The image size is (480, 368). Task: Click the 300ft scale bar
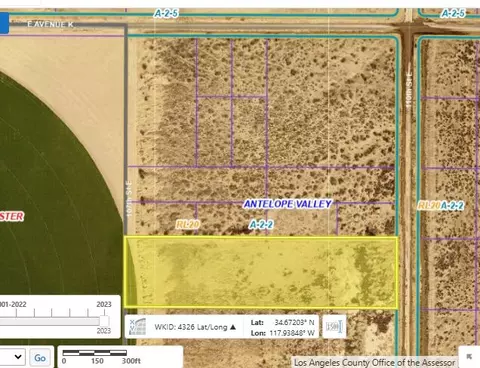pyautogui.click(x=95, y=353)
